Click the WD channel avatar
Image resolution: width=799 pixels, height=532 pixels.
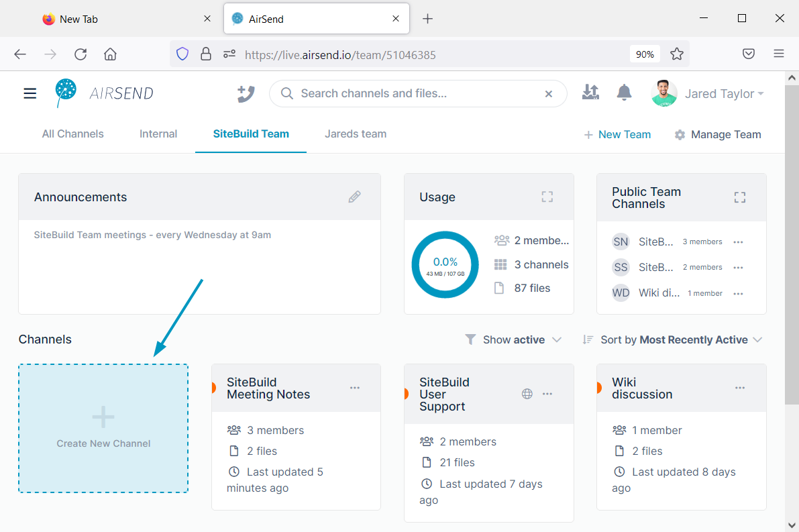click(x=621, y=292)
